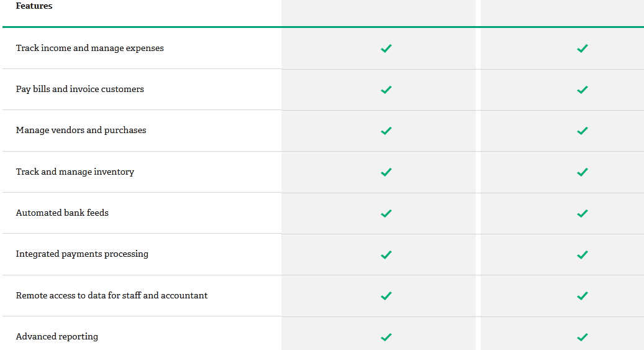Screen dimensions: 644x350
Task: Click first column checkmark for Automated bank feeds
Action: [386, 213]
